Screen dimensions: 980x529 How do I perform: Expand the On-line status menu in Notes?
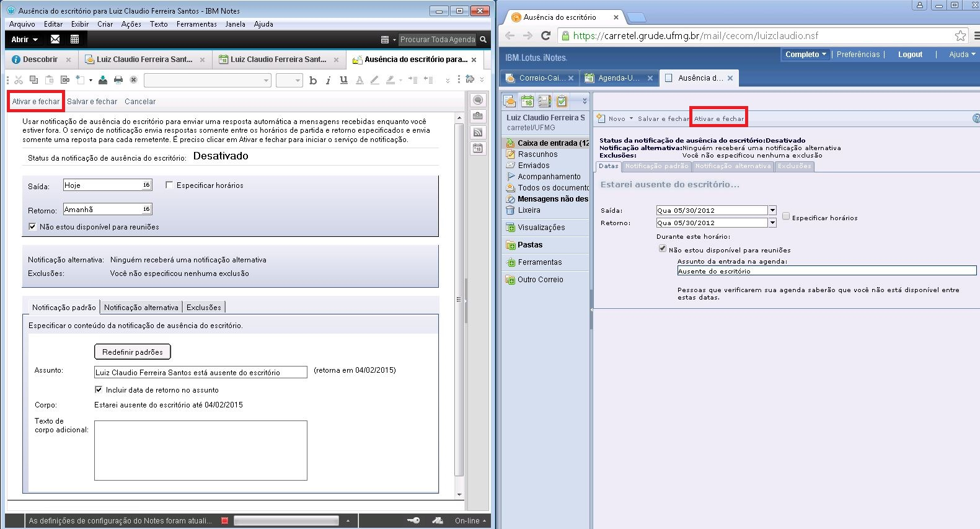coord(470,521)
